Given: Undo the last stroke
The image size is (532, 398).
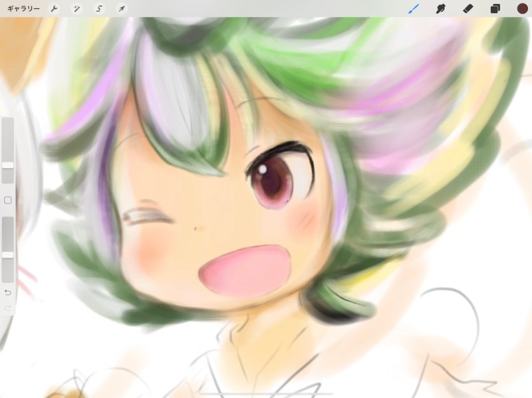Looking at the screenshot, I should (8, 292).
